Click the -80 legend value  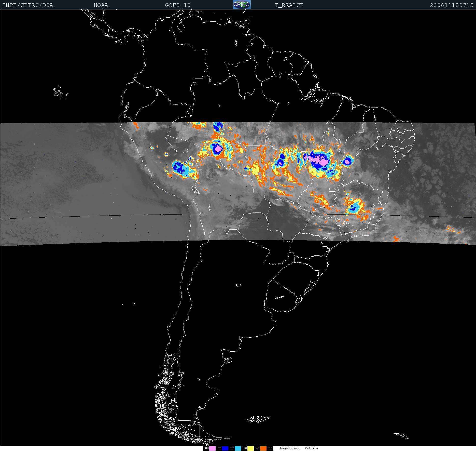point(206,448)
